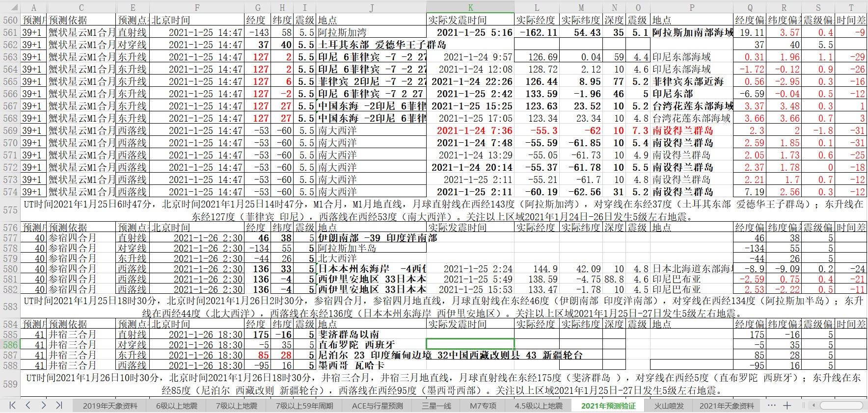Click the previous sheet arrow
Viewport: 868px width, 413px height.
[x=28, y=405]
